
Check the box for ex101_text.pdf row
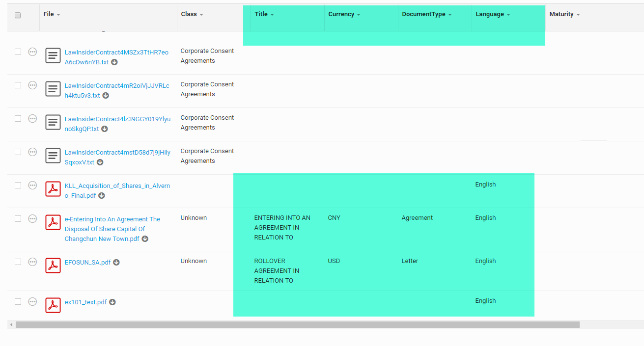tap(18, 302)
